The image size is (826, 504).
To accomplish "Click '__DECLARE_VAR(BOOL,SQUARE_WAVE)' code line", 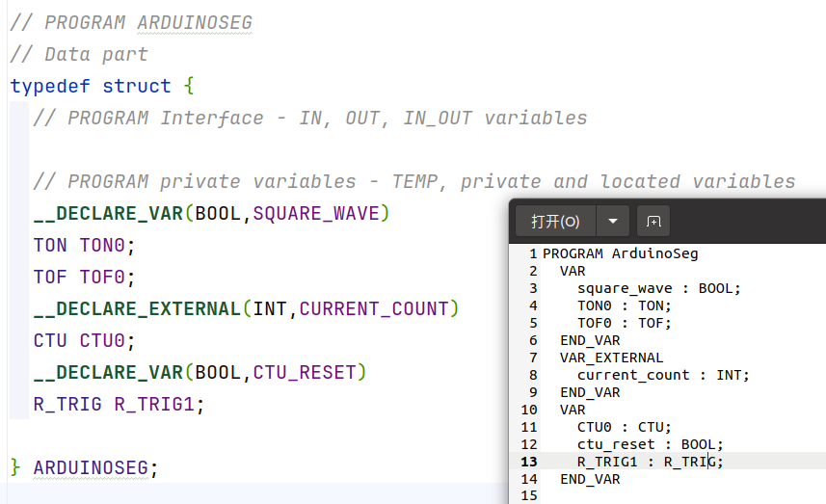I will pos(211,213).
